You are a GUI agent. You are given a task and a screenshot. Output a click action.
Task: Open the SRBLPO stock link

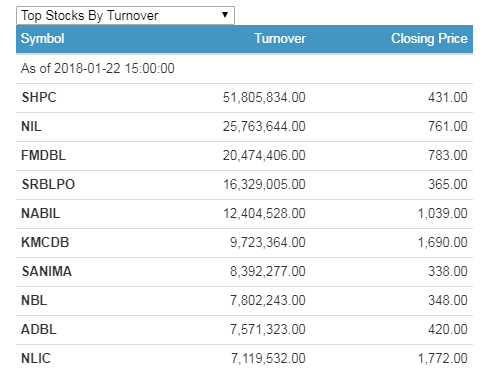[48, 184]
